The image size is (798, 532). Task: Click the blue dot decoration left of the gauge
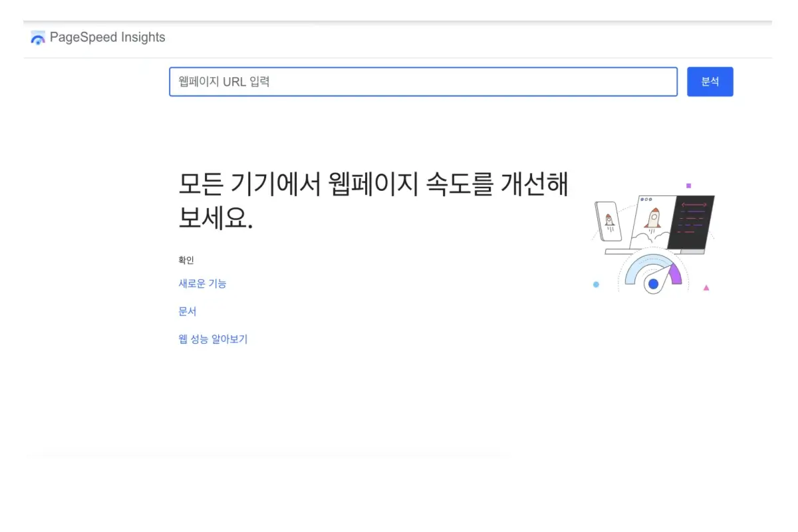[595, 285]
